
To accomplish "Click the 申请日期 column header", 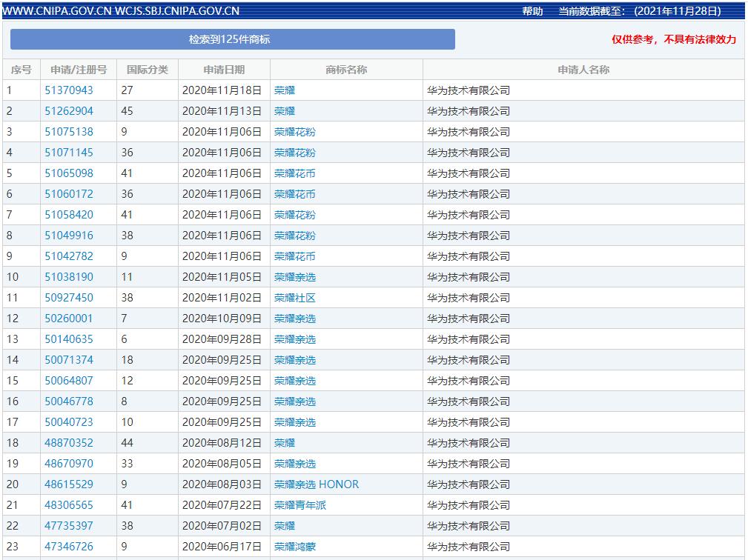I will pyautogui.click(x=224, y=70).
